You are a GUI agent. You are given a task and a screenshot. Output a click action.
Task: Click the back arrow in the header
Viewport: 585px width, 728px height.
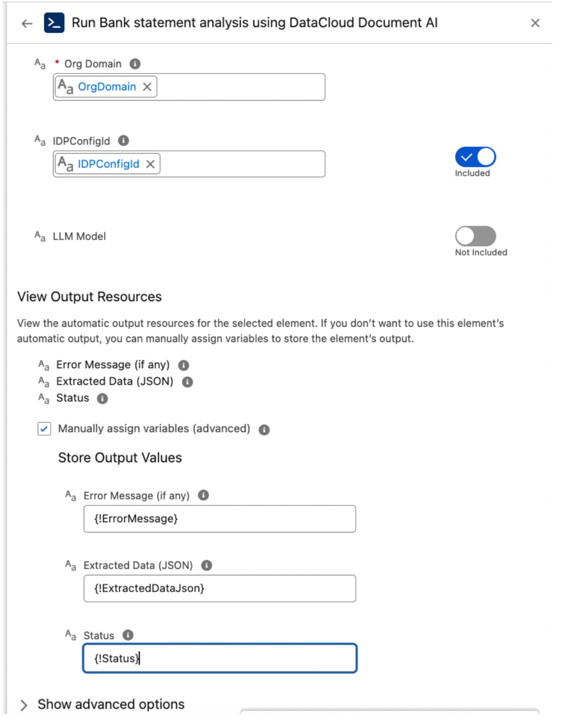point(27,23)
